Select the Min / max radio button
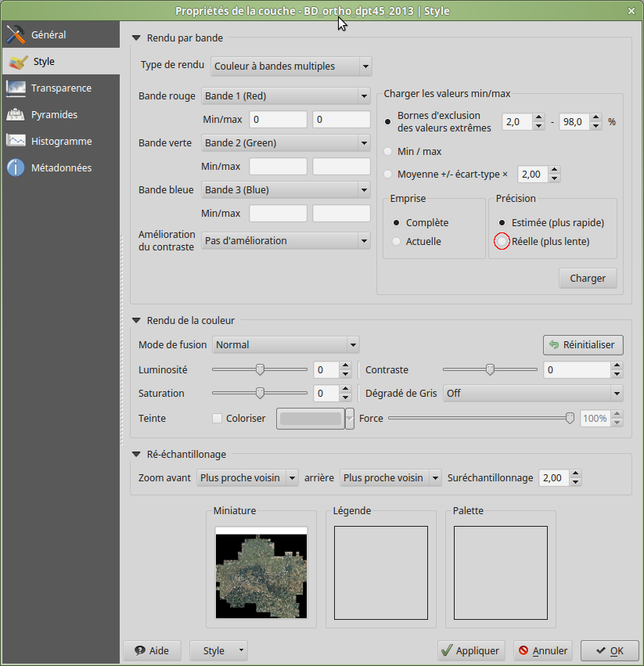644x666 pixels. point(388,152)
